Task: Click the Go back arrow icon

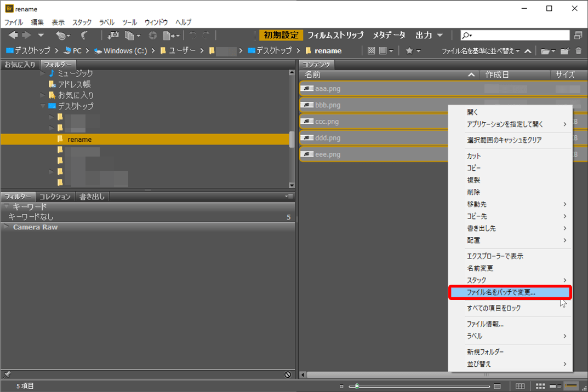Action: [x=13, y=35]
